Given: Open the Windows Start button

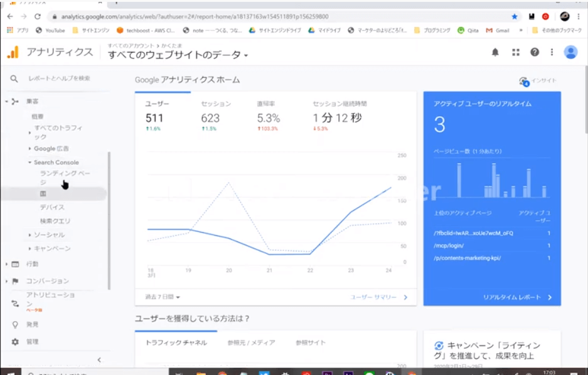Looking at the screenshot, I should (10, 372).
